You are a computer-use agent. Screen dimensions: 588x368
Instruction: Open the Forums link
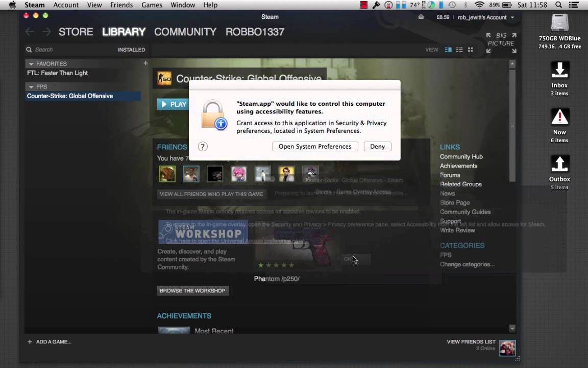450,175
